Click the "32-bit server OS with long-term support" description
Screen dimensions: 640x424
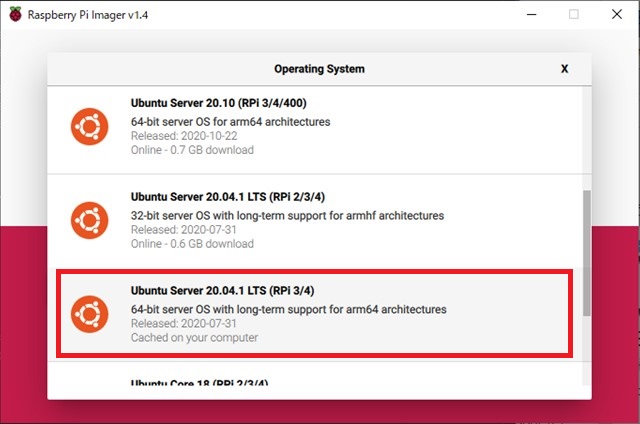[287, 215]
